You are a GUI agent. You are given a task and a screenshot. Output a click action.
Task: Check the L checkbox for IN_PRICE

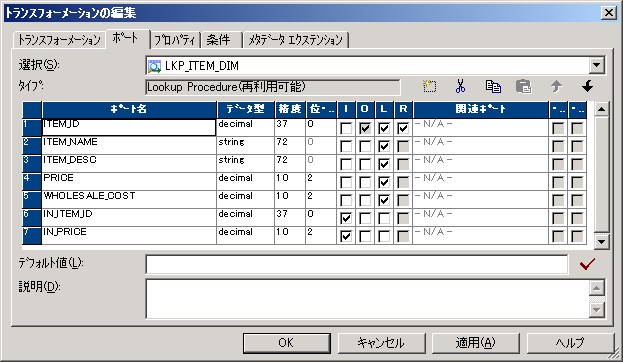coord(384,236)
